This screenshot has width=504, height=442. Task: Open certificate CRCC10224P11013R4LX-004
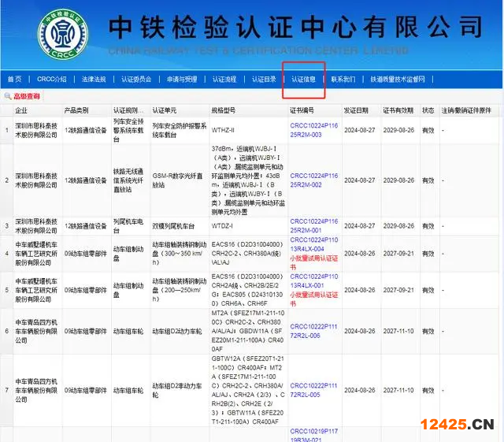point(314,244)
